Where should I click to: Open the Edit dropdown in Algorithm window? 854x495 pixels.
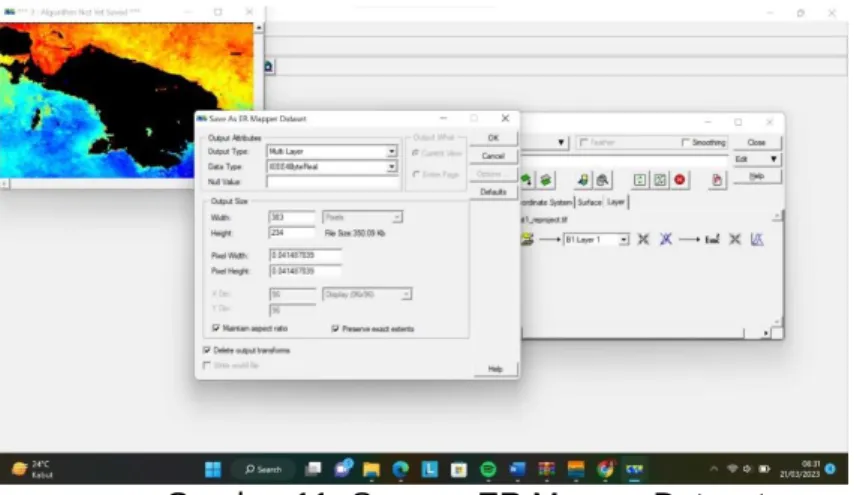pos(757,159)
